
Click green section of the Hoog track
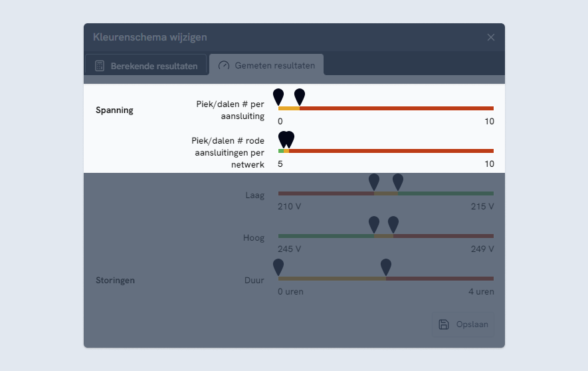pos(326,236)
